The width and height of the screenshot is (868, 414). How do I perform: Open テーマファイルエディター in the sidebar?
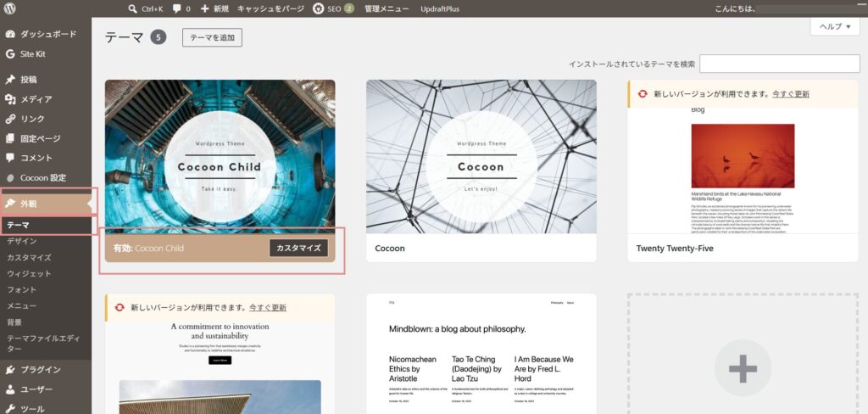click(x=44, y=343)
